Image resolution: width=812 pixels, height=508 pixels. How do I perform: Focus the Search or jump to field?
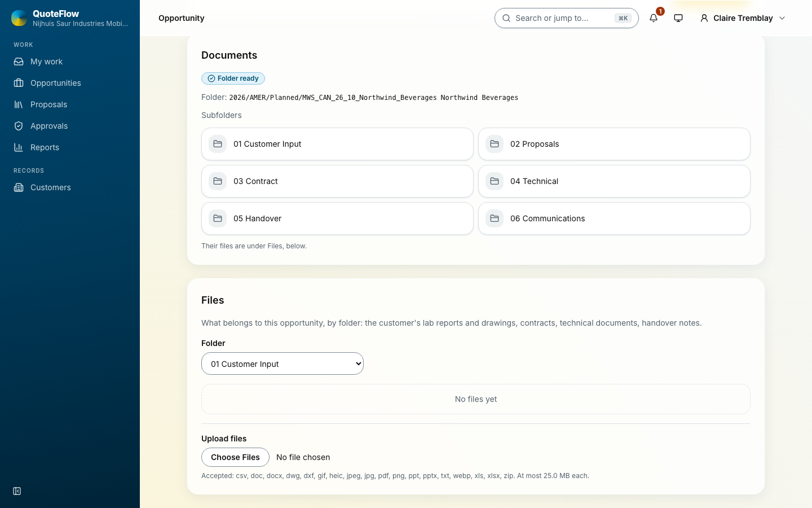566,18
